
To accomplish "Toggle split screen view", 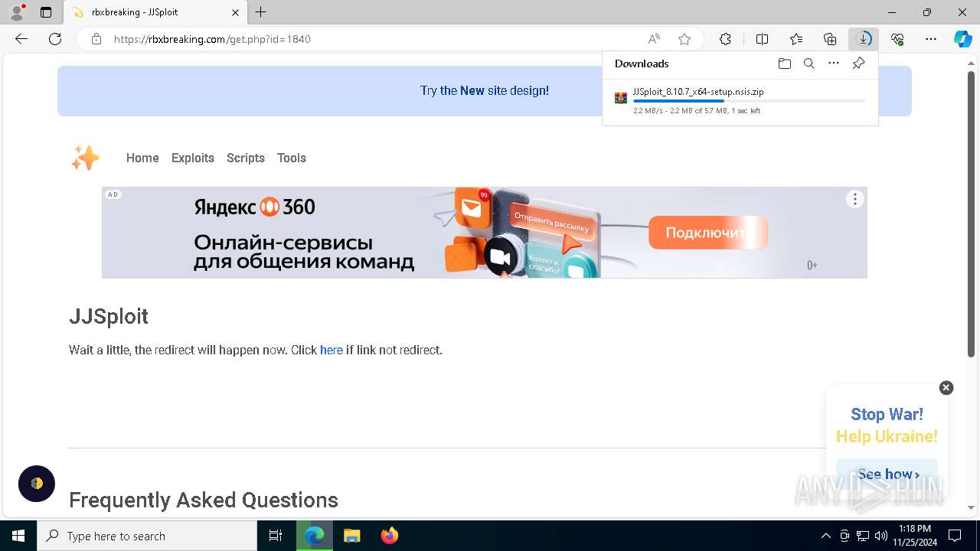I will coord(762,39).
